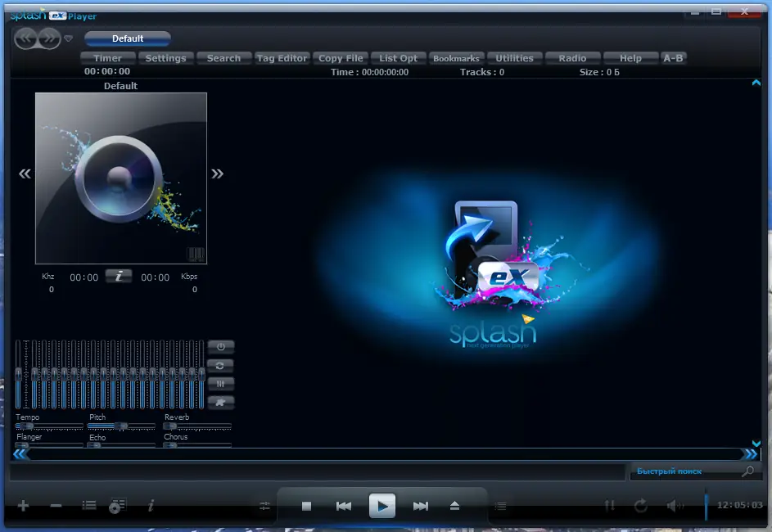The width and height of the screenshot is (772, 532).
Task: Click on the long track seek bar
Action: [x=386, y=453]
